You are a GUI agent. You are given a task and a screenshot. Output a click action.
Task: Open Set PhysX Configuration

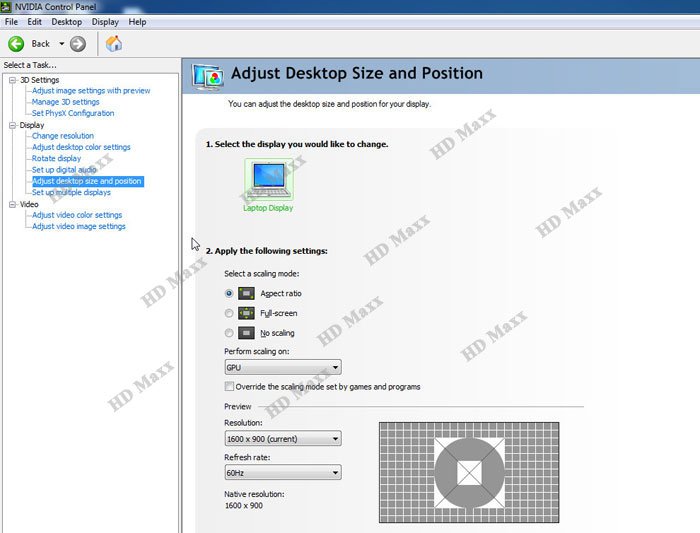[73, 113]
